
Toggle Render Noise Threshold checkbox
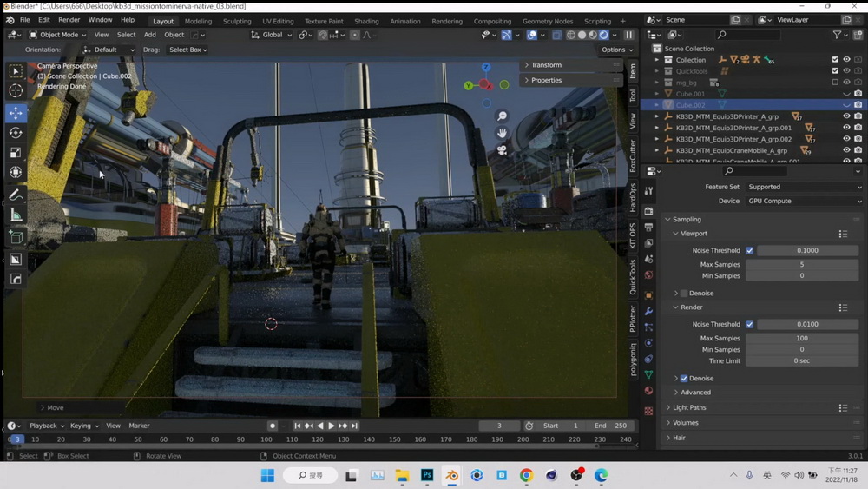click(750, 325)
